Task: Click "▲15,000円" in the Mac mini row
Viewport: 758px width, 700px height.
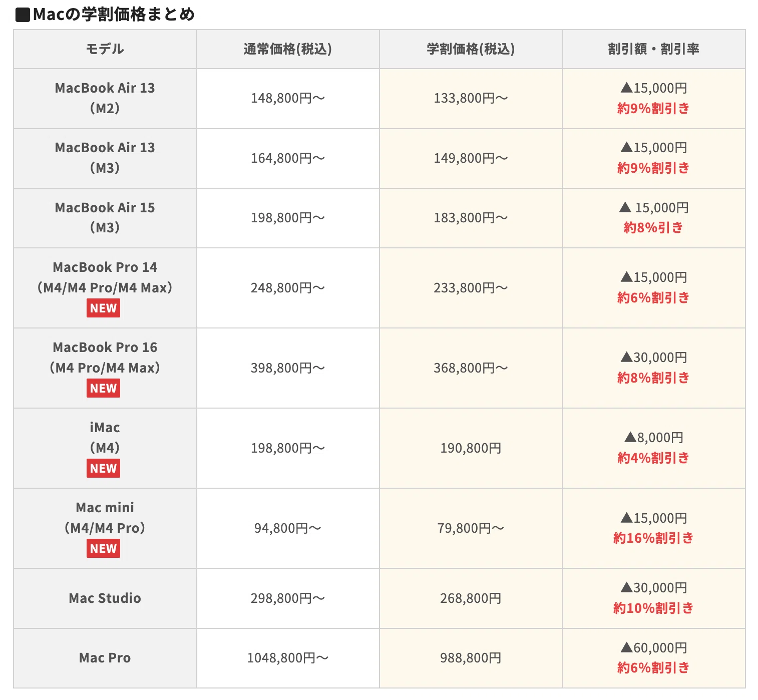Action: point(654,518)
